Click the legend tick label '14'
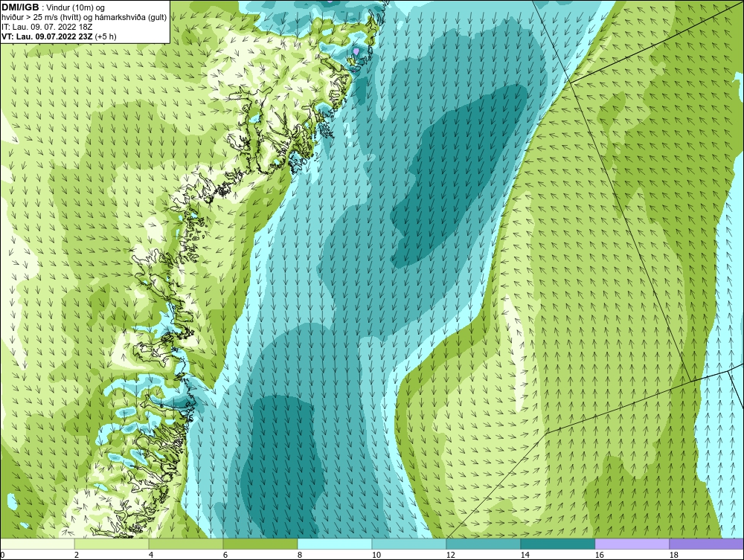 pyautogui.click(x=525, y=555)
